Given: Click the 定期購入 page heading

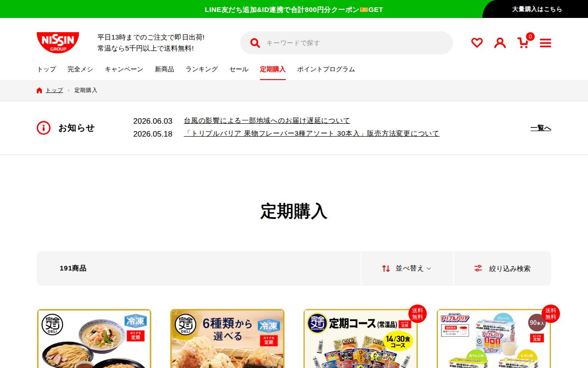Looking at the screenshot, I should coord(294,211).
